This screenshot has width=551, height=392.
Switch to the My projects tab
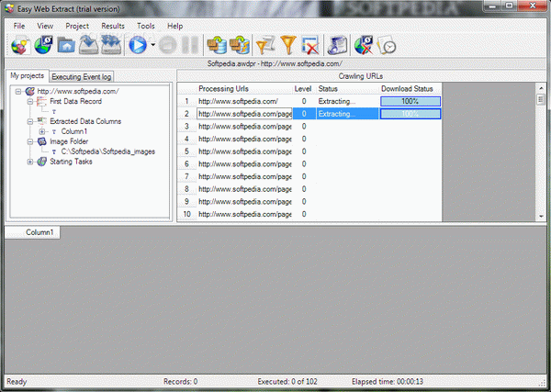[x=27, y=75]
